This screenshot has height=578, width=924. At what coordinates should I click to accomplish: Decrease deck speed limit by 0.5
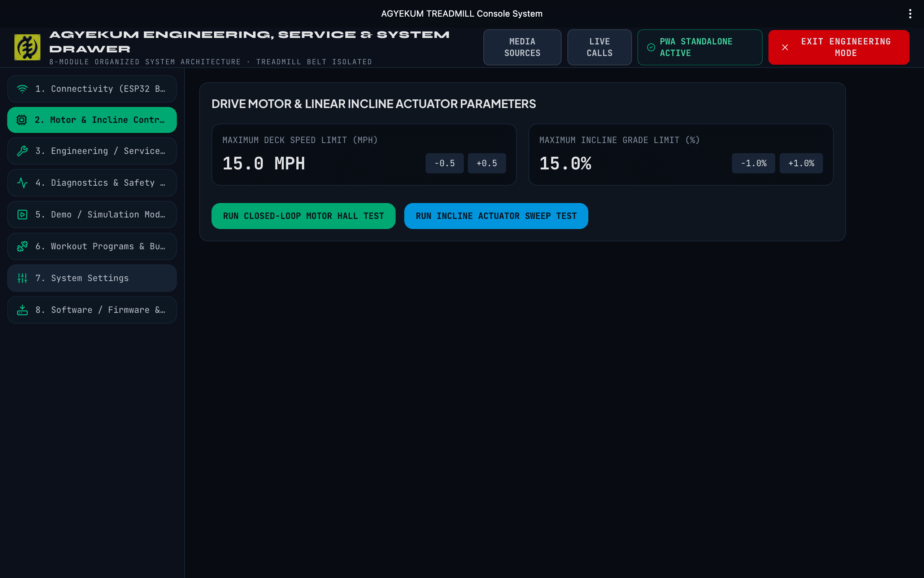[x=444, y=163]
